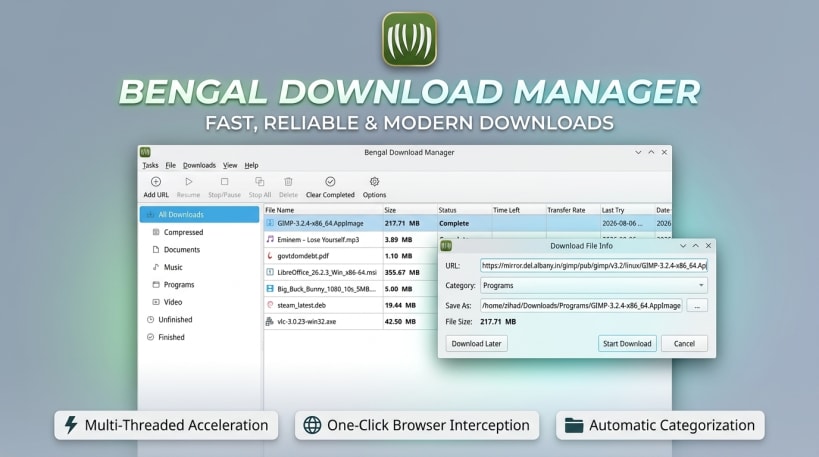Open the View menu

click(230, 165)
